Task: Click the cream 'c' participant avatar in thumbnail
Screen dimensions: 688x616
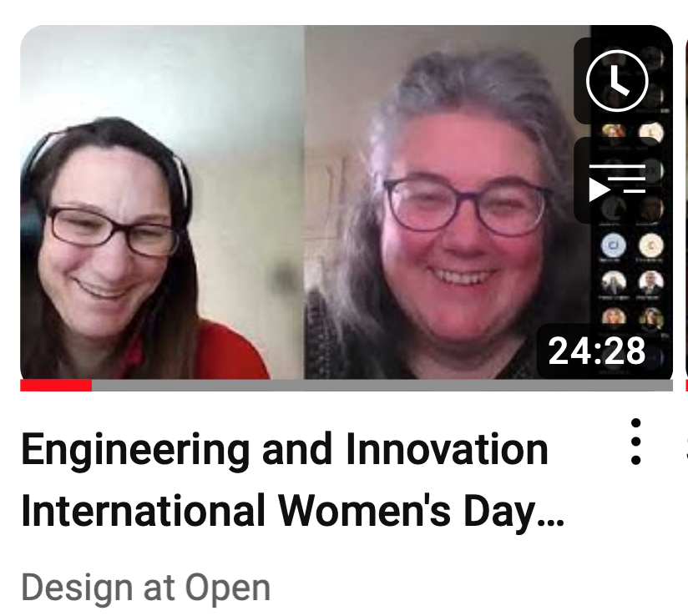Action: pos(651,245)
